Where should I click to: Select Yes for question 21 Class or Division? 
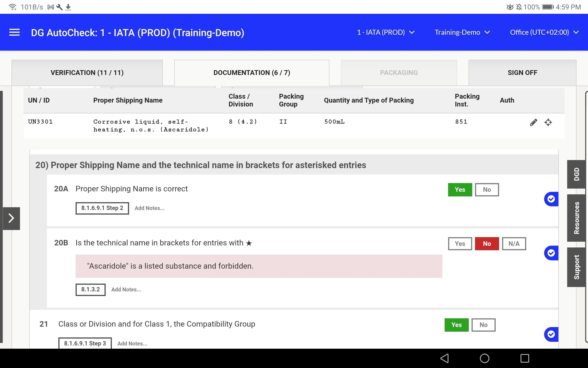click(457, 325)
